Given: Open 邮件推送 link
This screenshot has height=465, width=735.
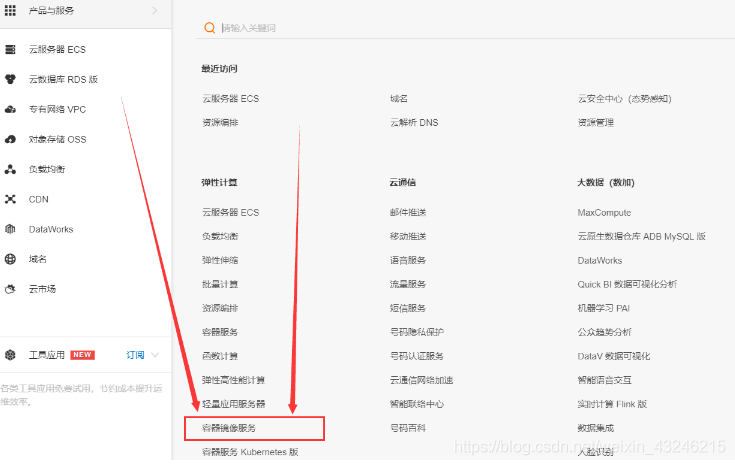Looking at the screenshot, I should pyautogui.click(x=408, y=212).
